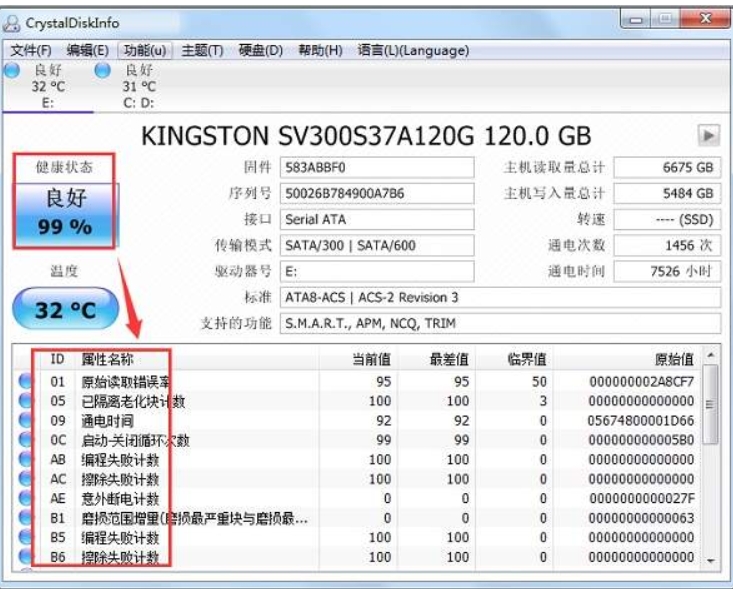Screen dimensions: 733x589
Task: Select the 原始读取错误率 attribute row
Action: [x=358, y=381]
